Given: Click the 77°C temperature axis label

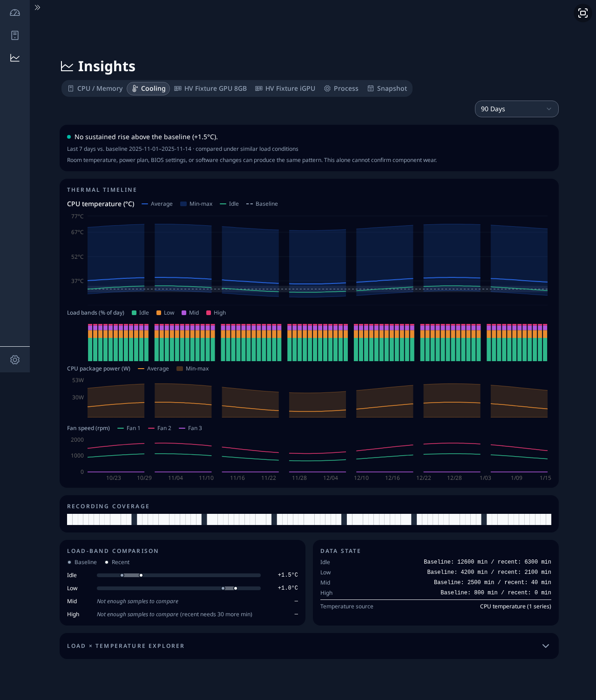Looking at the screenshot, I should 77,216.
